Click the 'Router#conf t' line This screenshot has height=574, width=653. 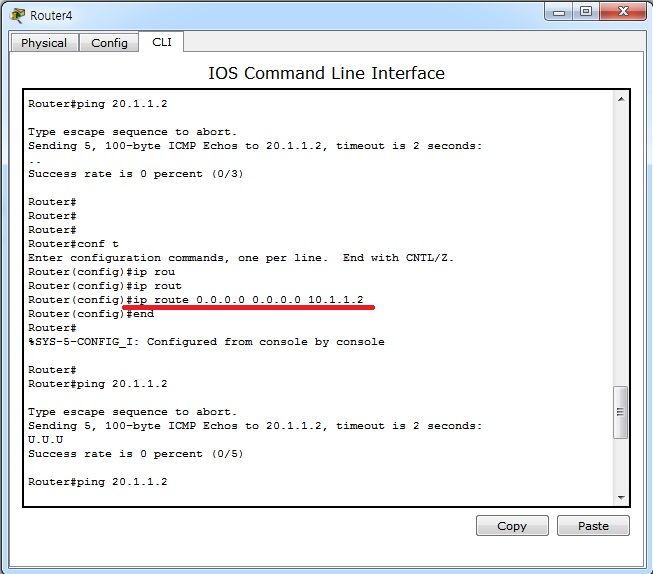click(73, 244)
